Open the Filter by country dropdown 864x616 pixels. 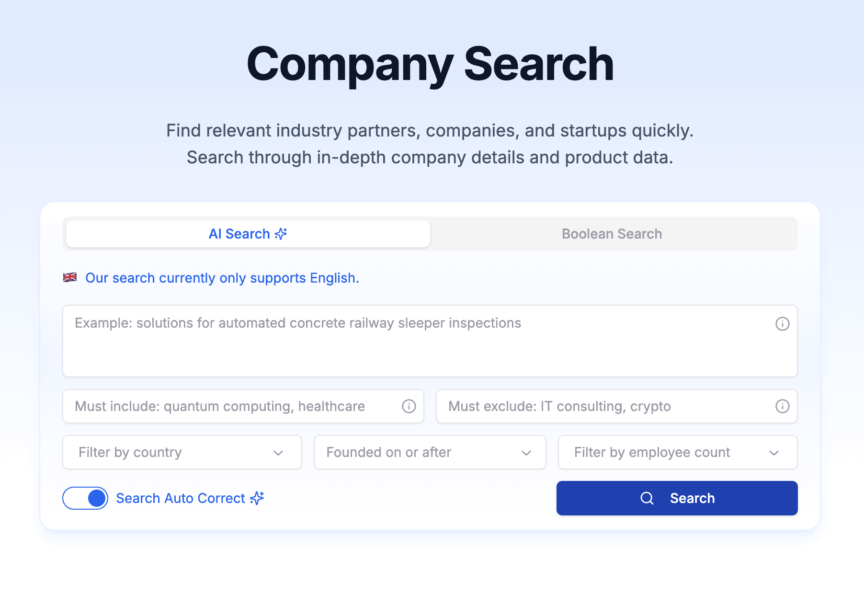182,452
